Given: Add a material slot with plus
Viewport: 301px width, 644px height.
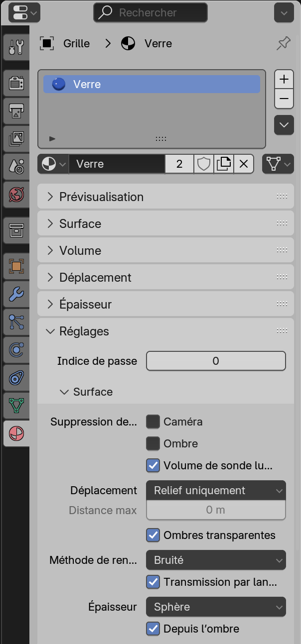Looking at the screenshot, I should click(x=284, y=79).
